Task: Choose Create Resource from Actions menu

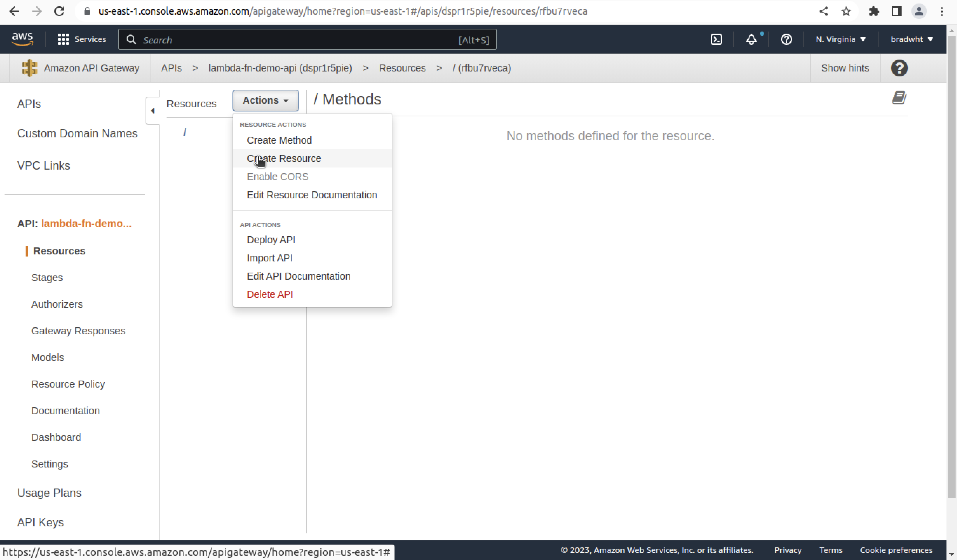Action: point(312,159)
